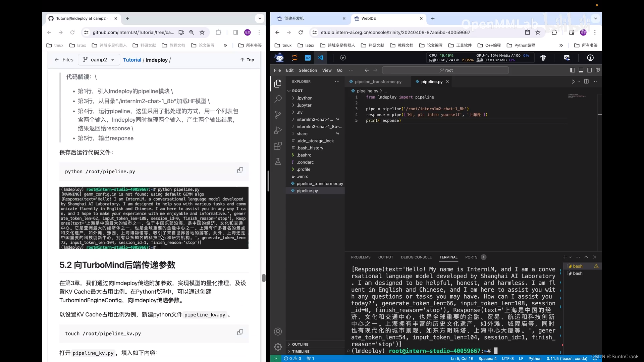
Task: Expand the .ipython folder
Action: pyautogui.click(x=304, y=98)
